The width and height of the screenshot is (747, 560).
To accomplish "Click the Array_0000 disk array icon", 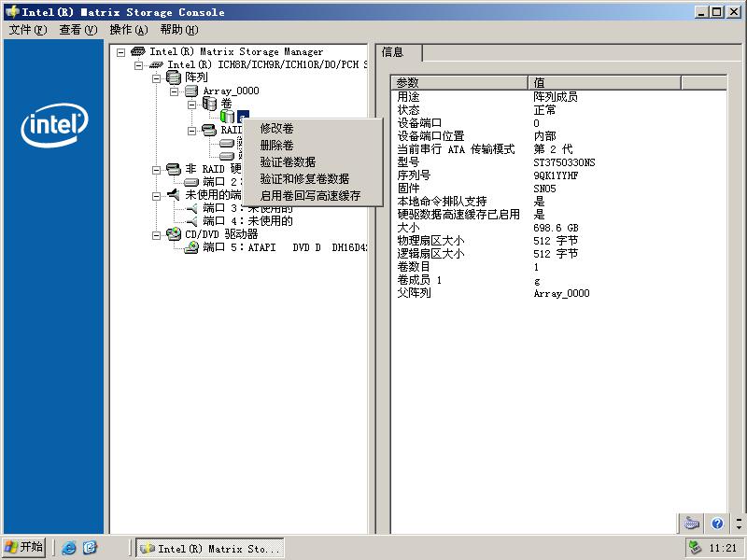I will pos(190,91).
